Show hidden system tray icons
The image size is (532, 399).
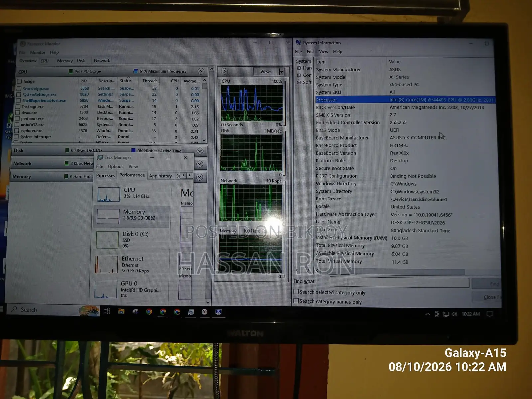[428, 314]
